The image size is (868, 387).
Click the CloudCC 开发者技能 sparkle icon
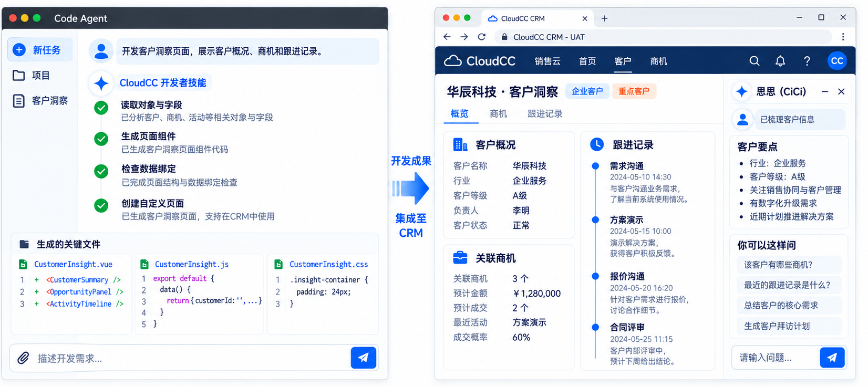click(101, 83)
